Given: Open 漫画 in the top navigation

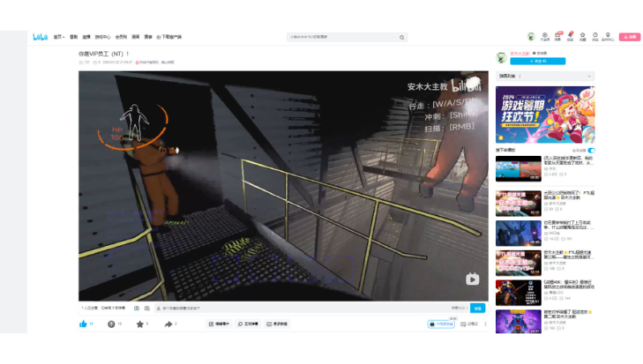Looking at the screenshot, I should pos(136,37).
